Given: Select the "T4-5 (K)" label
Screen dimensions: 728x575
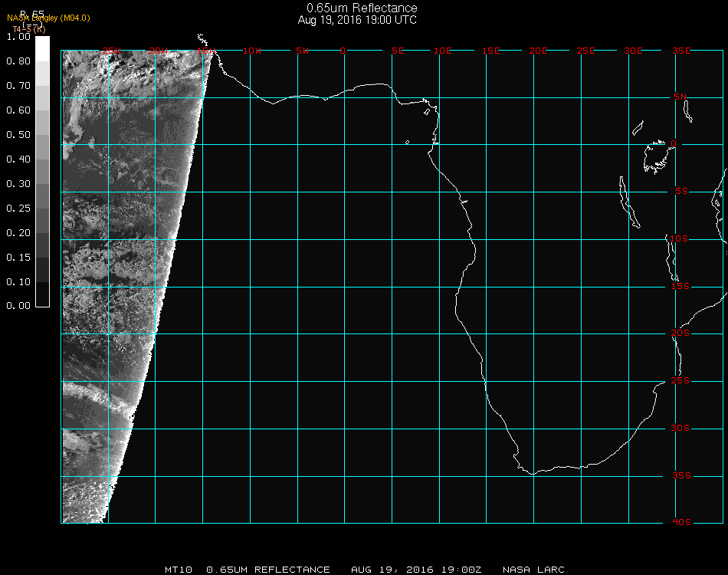Looking at the screenshot, I should pos(29,29).
